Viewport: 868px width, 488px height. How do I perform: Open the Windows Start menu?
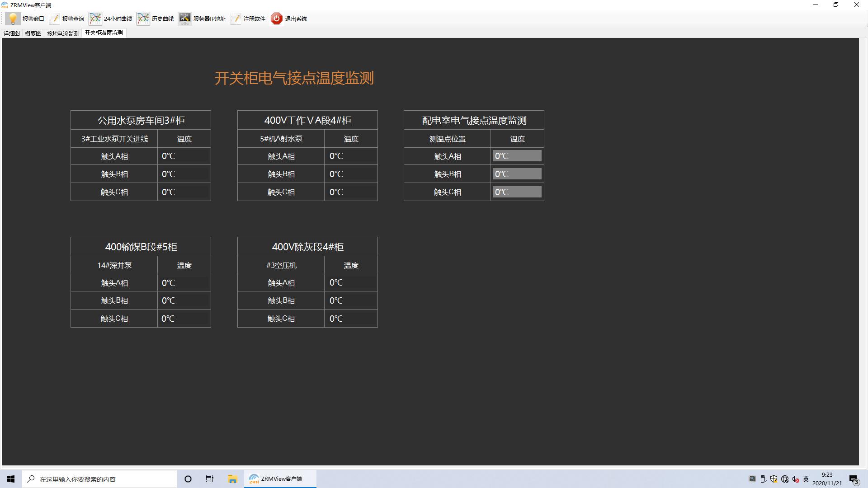(11, 479)
